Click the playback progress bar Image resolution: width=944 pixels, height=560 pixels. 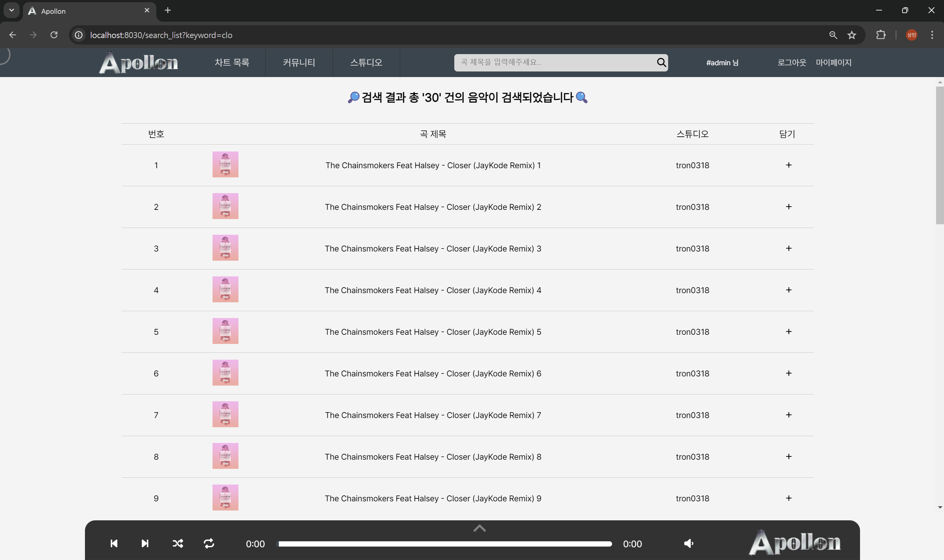445,544
